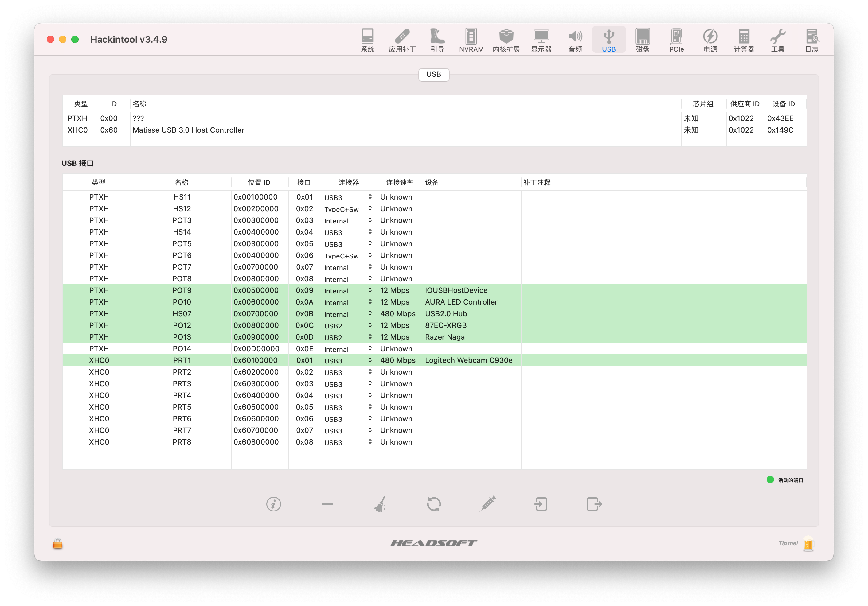Open the 工具 tools section
The height and width of the screenshot is (606, 868).
tap(778, 40)
